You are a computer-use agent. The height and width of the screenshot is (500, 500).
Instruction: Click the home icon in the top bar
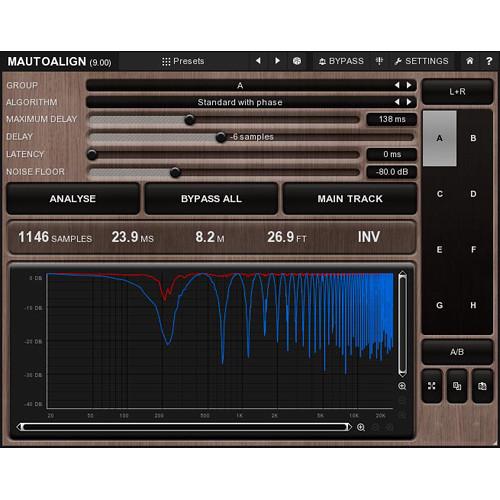tap(470, 61)
